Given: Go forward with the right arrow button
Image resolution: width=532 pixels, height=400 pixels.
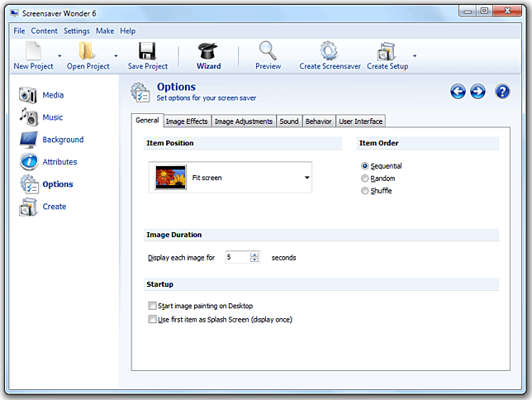Looking at the screenshot, I should click(x=477, y=92).
